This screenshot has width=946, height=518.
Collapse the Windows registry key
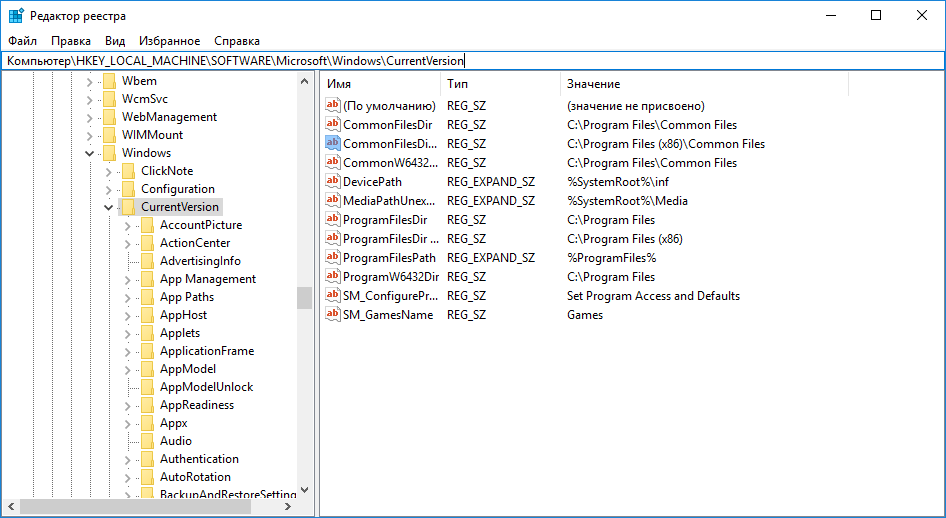90,153
